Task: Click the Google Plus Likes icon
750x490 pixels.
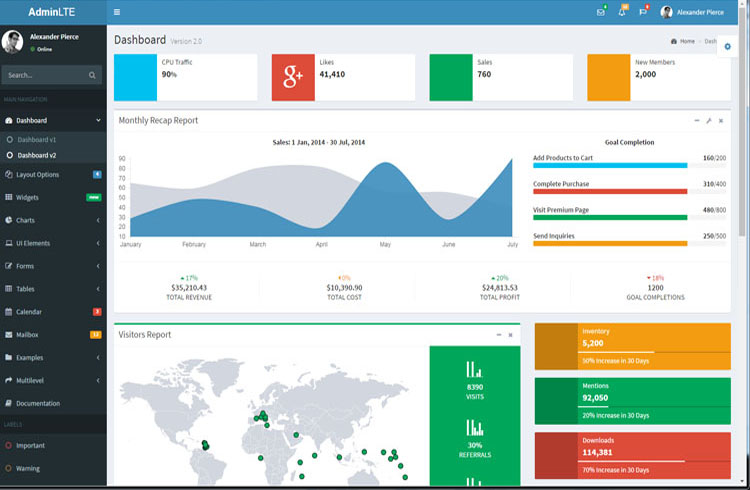Action: coord(293,77)
